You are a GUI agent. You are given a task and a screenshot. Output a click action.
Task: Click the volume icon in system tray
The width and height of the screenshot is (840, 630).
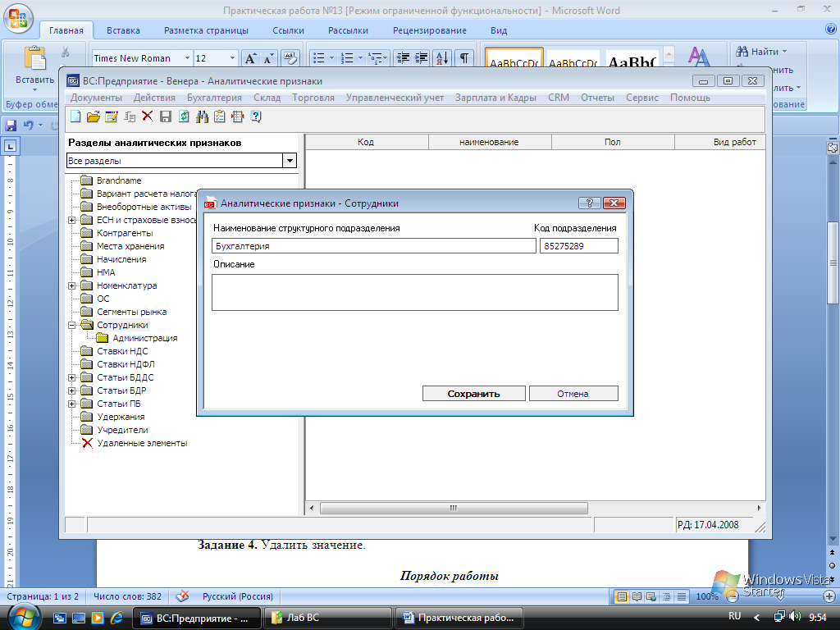pos(795,617)
